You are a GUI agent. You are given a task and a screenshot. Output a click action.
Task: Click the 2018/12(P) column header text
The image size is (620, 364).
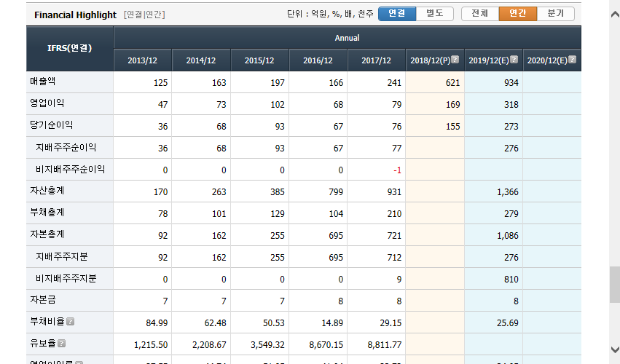click(430, 60)
